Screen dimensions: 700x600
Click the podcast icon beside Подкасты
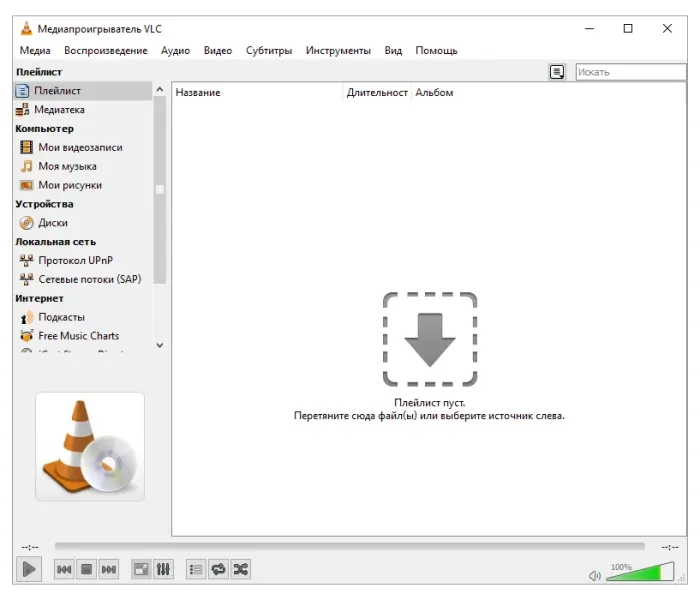point(27,317)
